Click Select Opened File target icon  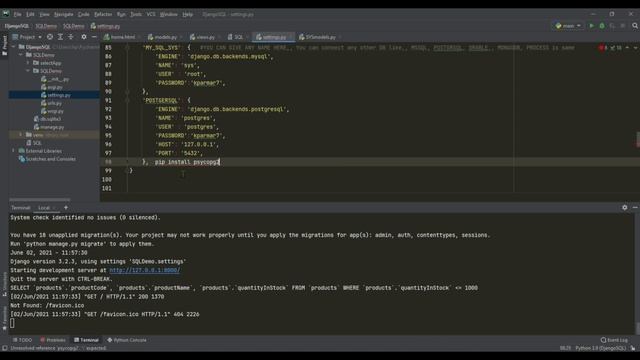coord(50,37)
